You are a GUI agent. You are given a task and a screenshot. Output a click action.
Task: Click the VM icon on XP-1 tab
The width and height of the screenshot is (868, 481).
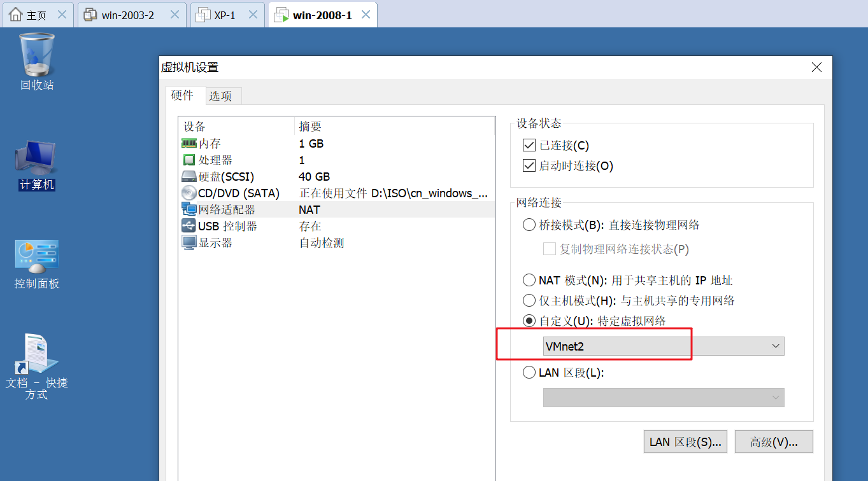click(x=203, y=15)
